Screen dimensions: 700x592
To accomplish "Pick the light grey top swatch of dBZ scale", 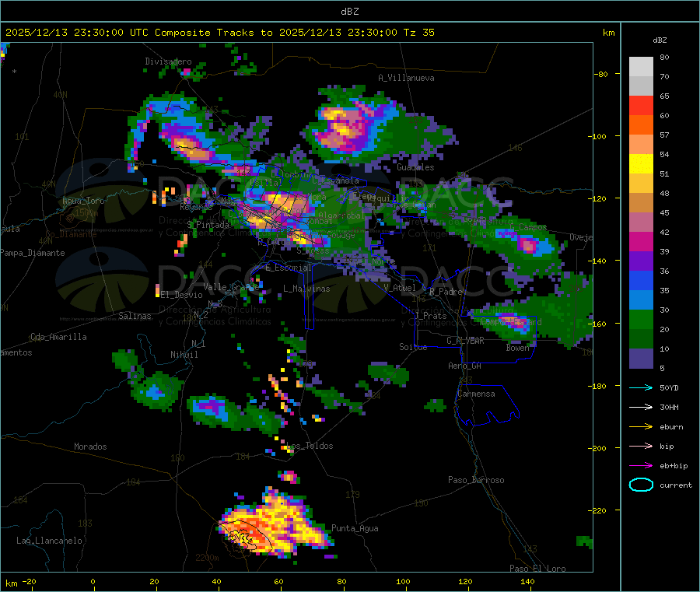I will (x=641, y=67).
